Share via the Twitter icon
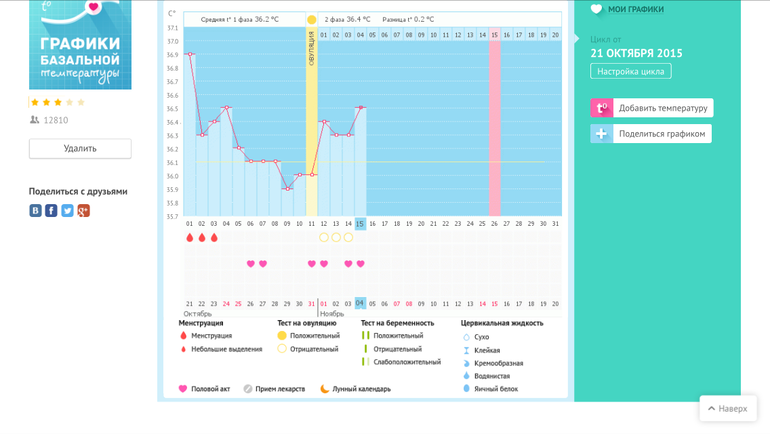The width and height of the screenshot is (770, 434). point(67,211)
